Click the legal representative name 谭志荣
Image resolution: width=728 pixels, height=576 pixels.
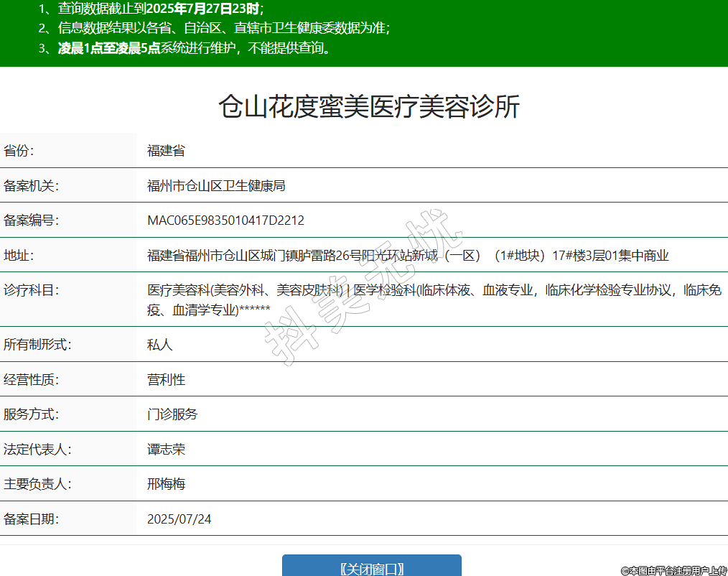(166, 450)
